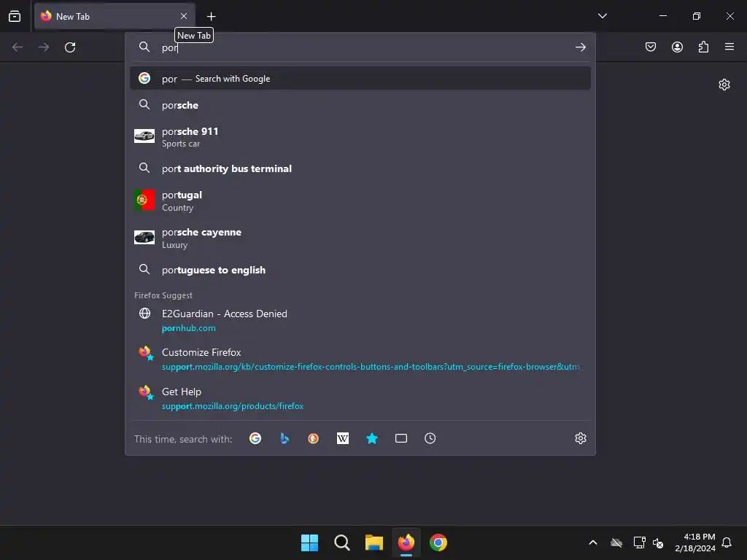Close the New Tab tab
Image resolution: width=747 pixels, height=560 pixels.
[x=184, y=16]
